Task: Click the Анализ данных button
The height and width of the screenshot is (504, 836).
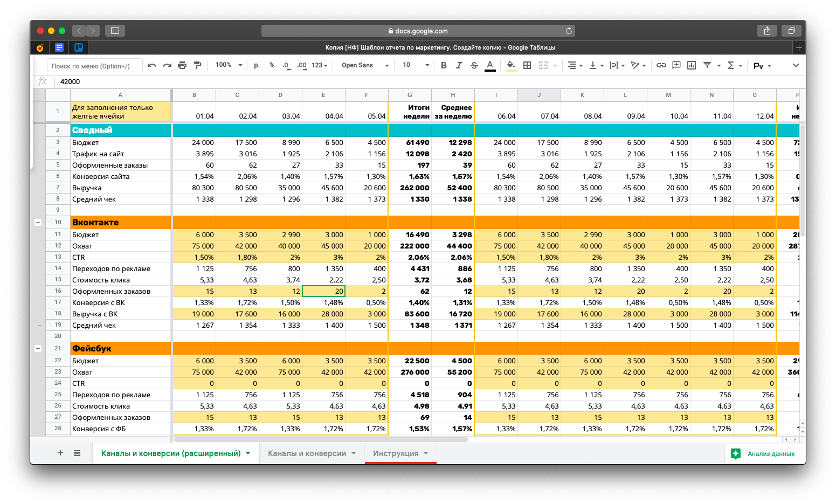Action: (x=763, y=454)
